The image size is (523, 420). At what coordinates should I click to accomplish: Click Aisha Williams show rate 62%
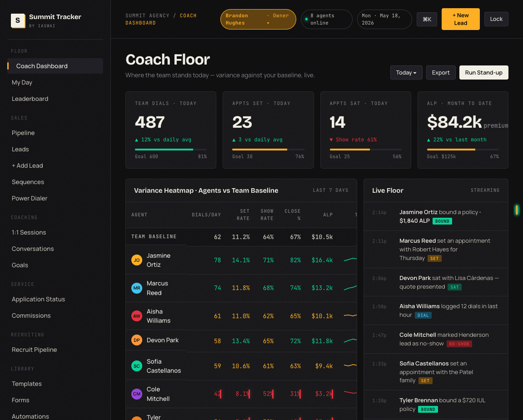[x=268, y=316]
